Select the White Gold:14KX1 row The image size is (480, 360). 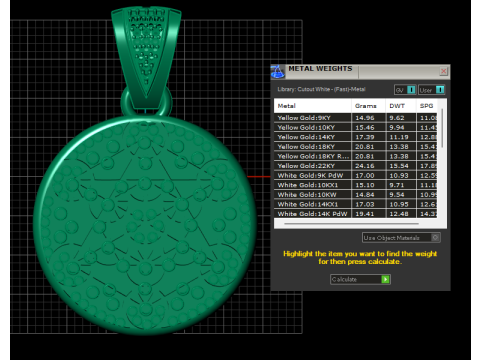click(x=356, y=204)
